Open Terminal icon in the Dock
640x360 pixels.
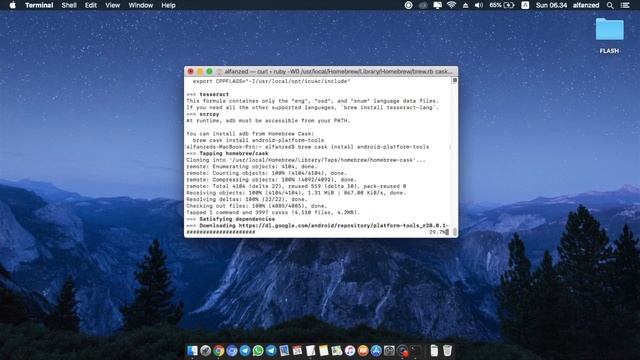click(416, 350)
